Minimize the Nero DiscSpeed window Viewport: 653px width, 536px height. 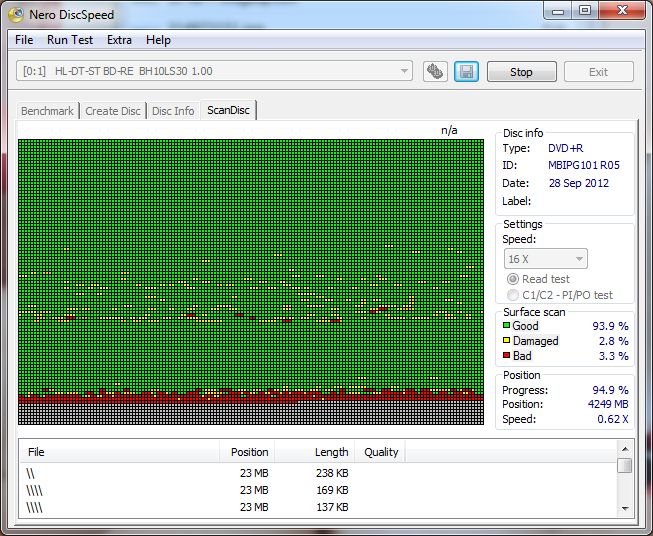click(x=558, y=10)
